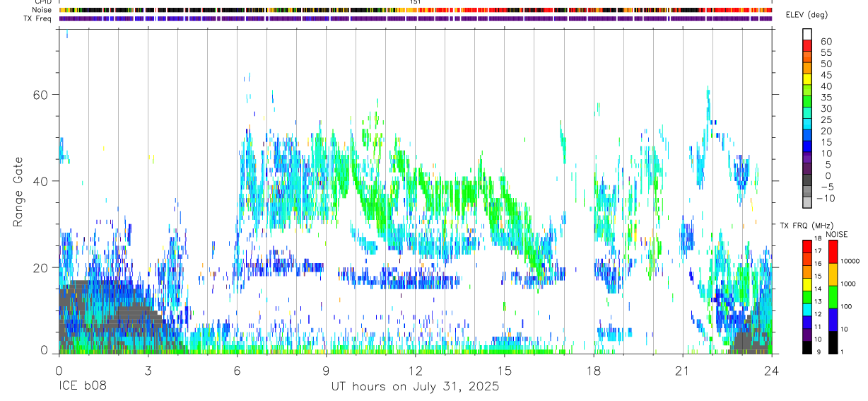Viewport: 868px width, 401px height.
Task: Click the x-axis tick label '12'
Action: pyautogui.click(x=416, y=371)
